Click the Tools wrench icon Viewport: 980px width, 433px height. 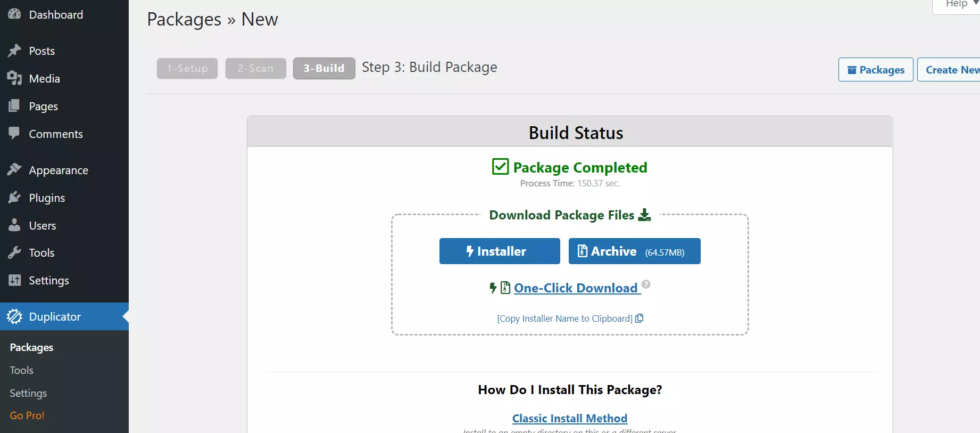[x=14, y=252]
